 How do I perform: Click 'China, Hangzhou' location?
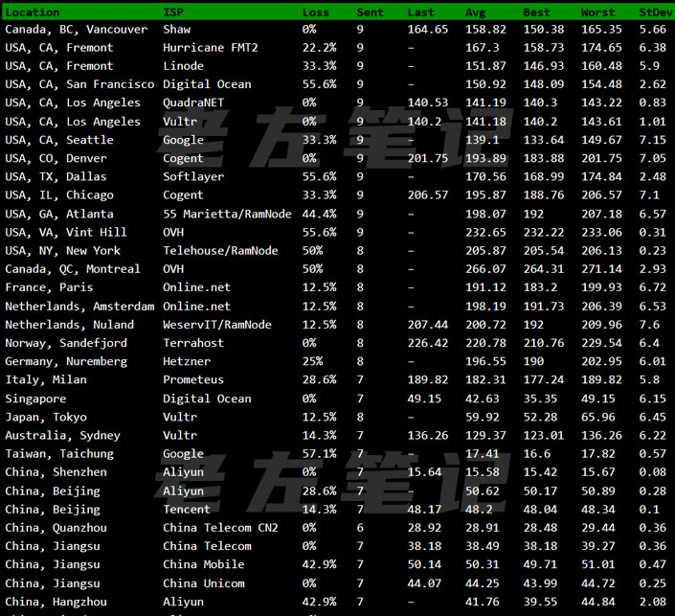click(56, 602)
